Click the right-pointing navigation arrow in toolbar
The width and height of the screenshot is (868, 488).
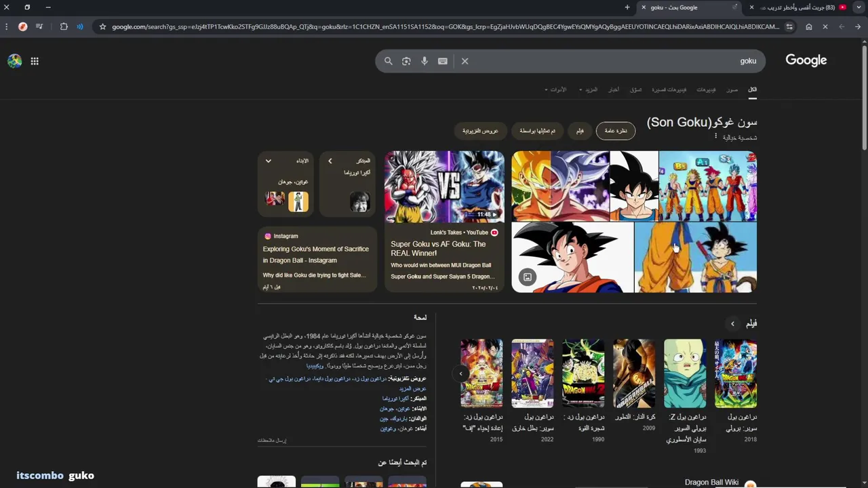(858, 26)
